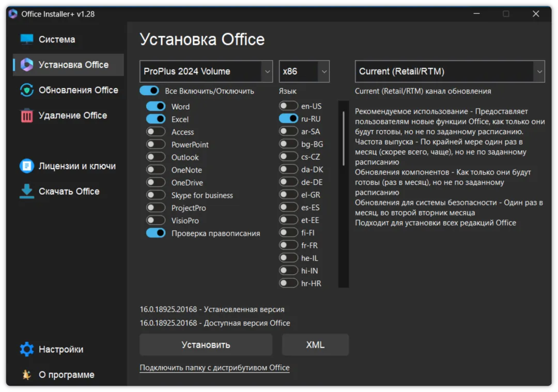Image resolution: width=558 pixels, height=392 pixels.
Task: Open О программе page
Action: (x=68, y=374)
